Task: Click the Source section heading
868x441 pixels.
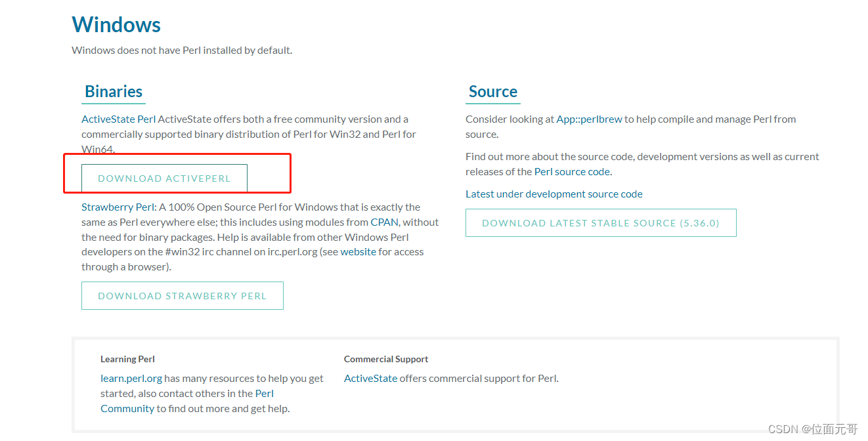Action: [493, 92]
